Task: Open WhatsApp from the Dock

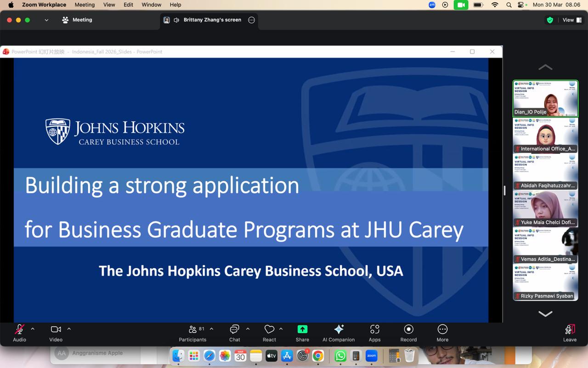Action: 340,356
